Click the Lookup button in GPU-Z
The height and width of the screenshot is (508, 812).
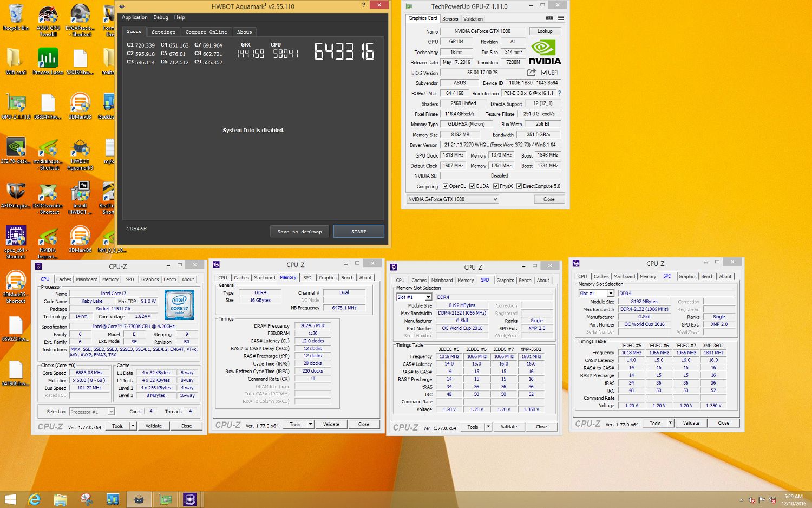(x=545, y=31)
